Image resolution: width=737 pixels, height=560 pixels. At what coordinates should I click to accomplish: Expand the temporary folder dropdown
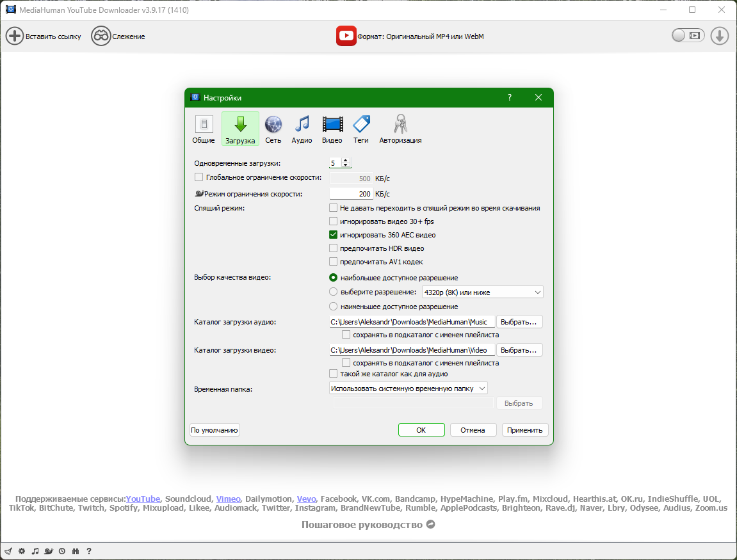[409, 388]
